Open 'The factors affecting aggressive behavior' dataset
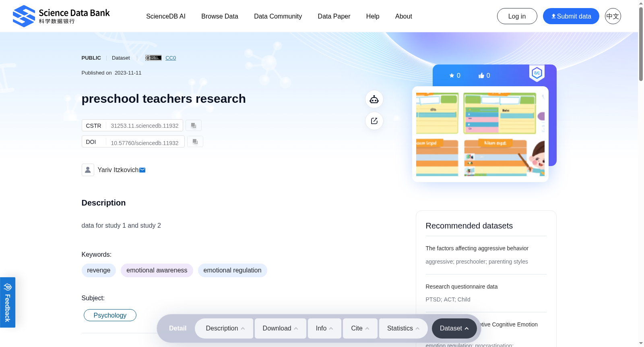The width and height of the screenshot is (644, 347). pyautogui.click(x=477, y=248)
